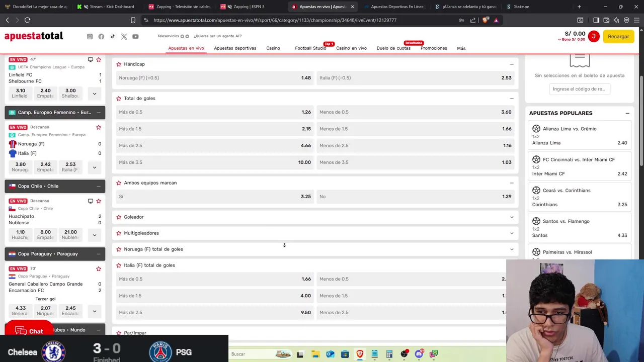Viewport: 644px width, 362px height.
Task: Star the Multigoleadores market
Action: point(119,233)
